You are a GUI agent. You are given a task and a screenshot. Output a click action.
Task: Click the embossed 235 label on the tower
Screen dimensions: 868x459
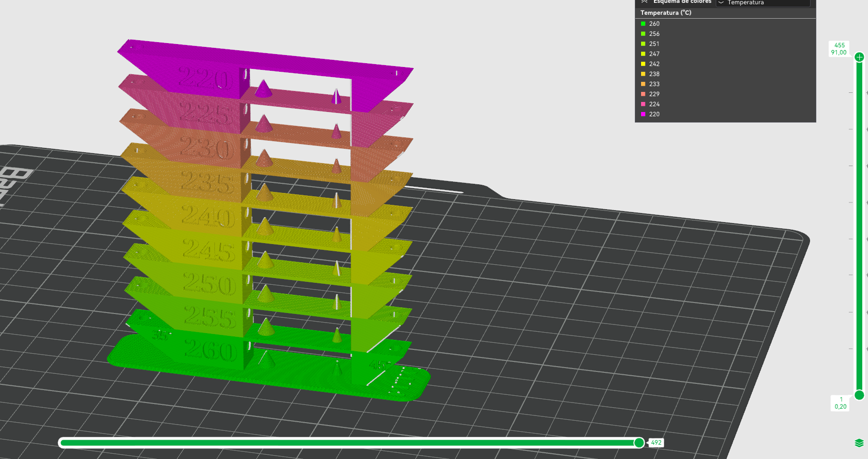pyautogui.click(x=208, y=182)
